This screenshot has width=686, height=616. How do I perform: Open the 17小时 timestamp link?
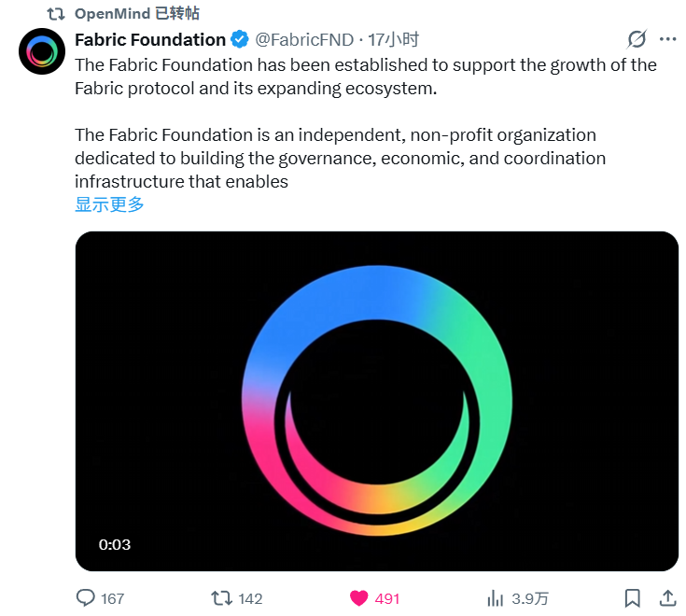393,40
